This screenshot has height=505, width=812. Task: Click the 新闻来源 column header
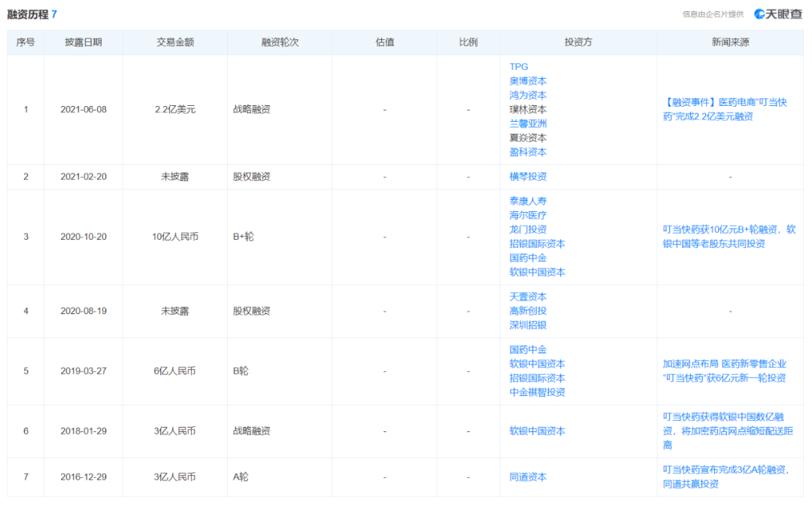pos(730,42)
